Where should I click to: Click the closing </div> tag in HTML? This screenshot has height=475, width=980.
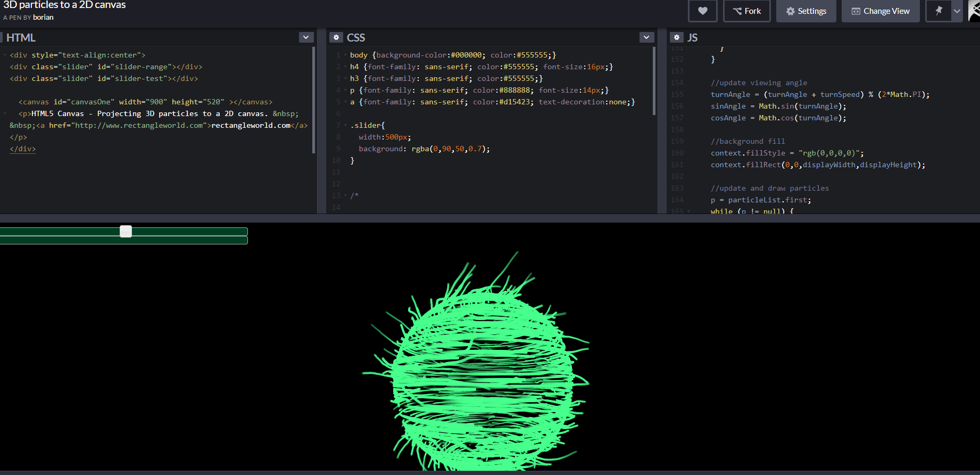[x=22, y=149]
